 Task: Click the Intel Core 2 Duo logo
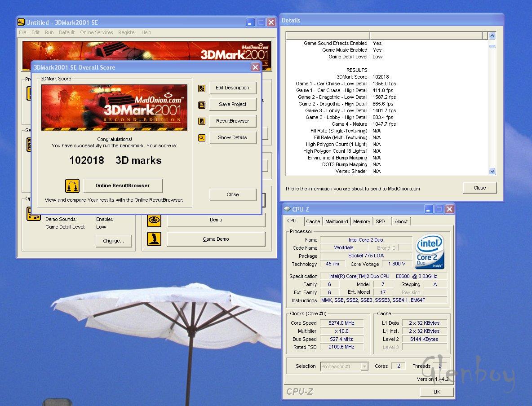coord(430,252)
